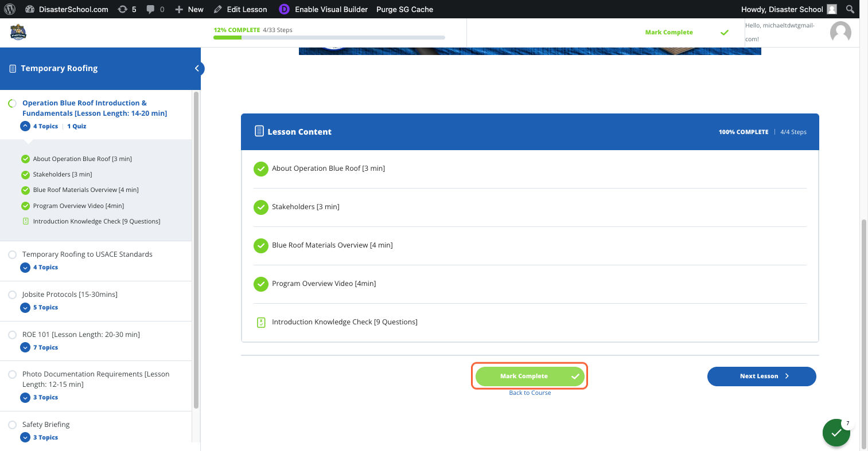
Task: Click the Temporary Roofing course document icon
Action: pos(13,68)
